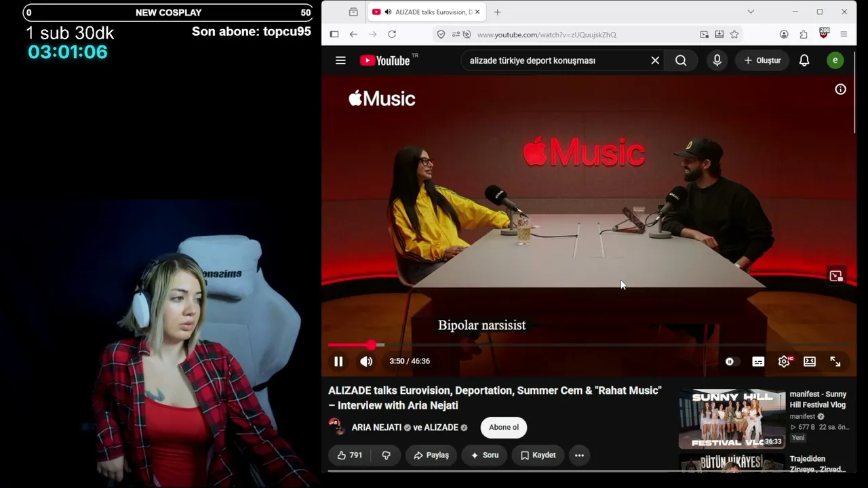Viewport: 868px width, 488px height.
Task: Open the tracking protection shield
Action: click(x=441, y=35)
